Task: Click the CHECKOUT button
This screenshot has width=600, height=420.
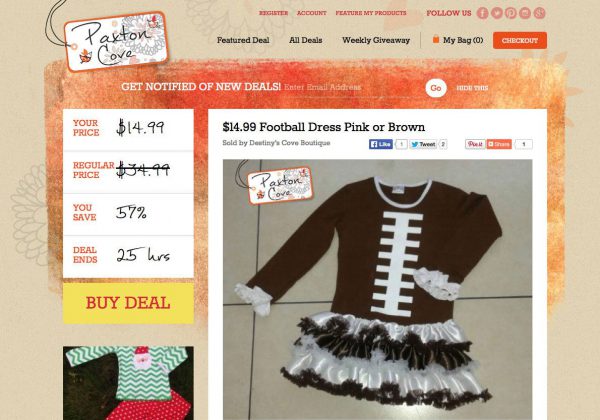Action: pos(520,41)
